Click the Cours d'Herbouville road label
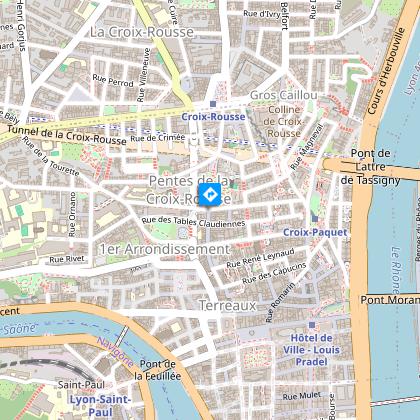The image size is (420, 420). (386, 71)
